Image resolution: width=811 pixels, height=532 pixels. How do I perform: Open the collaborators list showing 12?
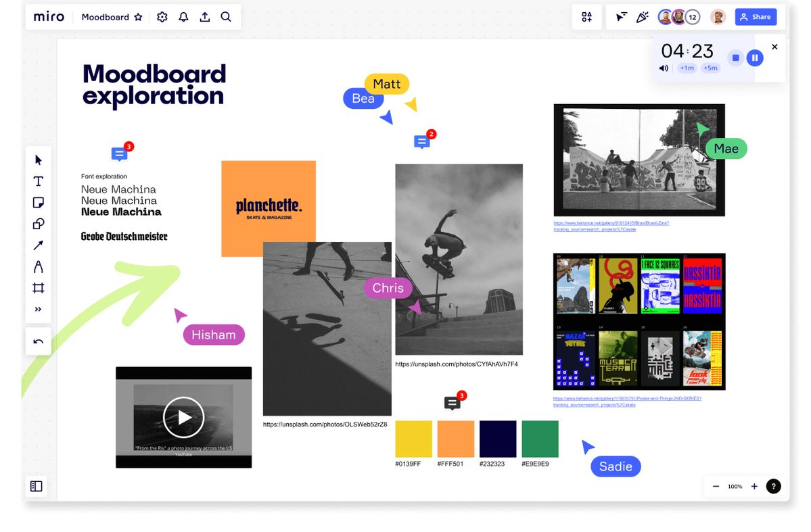tap(692, 18)
